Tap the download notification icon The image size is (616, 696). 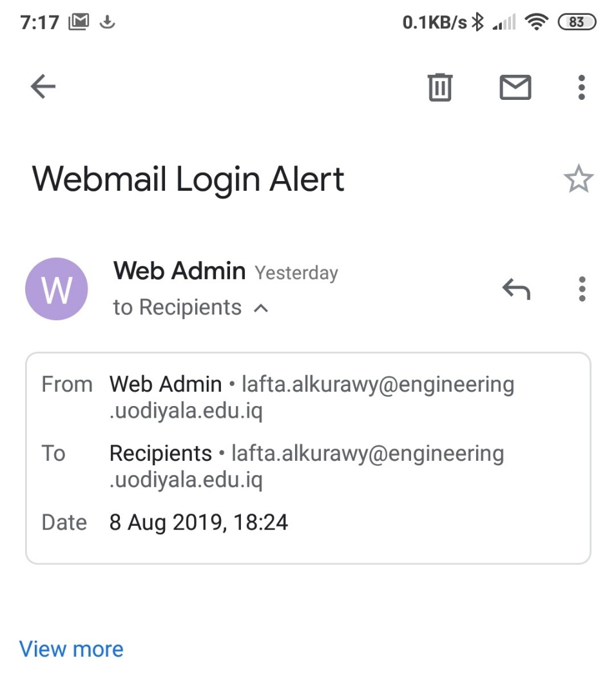(x=107, y=21)
